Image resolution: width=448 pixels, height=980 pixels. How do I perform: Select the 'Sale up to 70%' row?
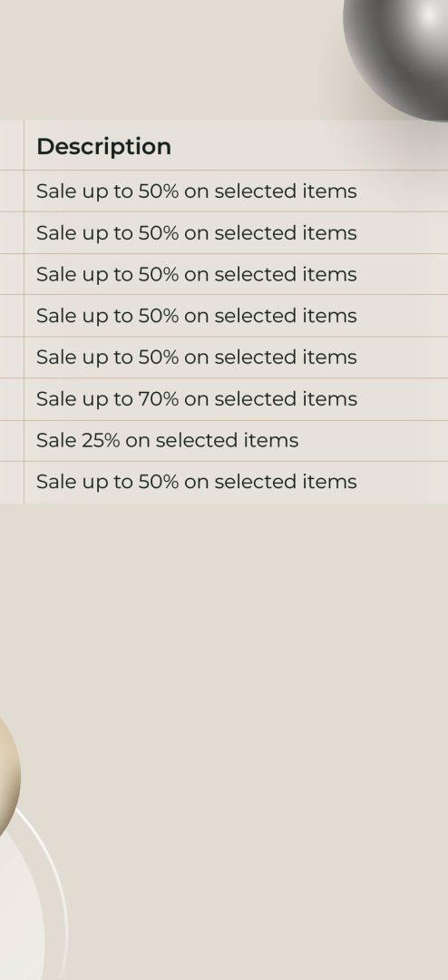[x=236, y=398]
